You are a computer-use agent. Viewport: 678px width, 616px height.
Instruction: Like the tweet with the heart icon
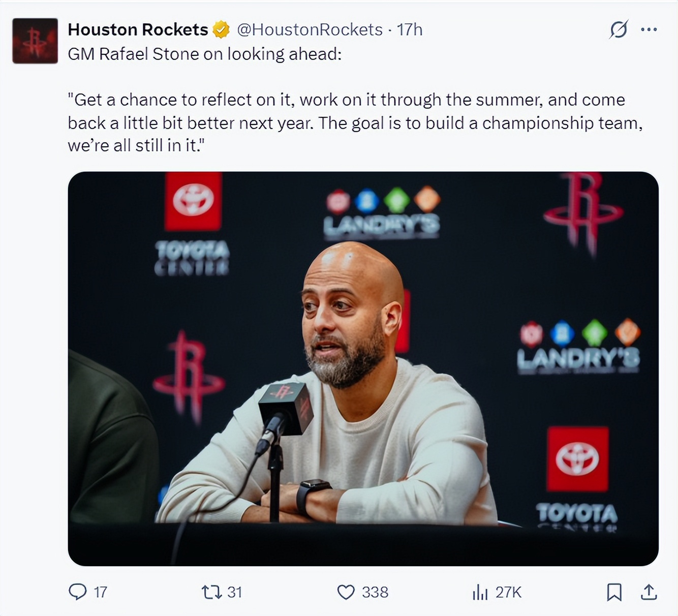pyautogui.click(x=346, y=592)
